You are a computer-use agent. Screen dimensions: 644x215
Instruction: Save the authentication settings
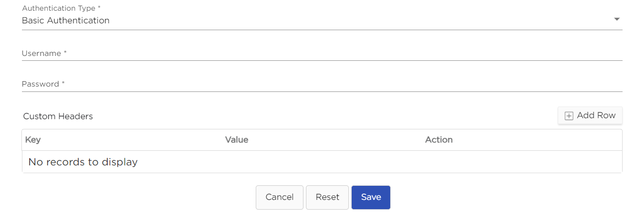point(371,197)
